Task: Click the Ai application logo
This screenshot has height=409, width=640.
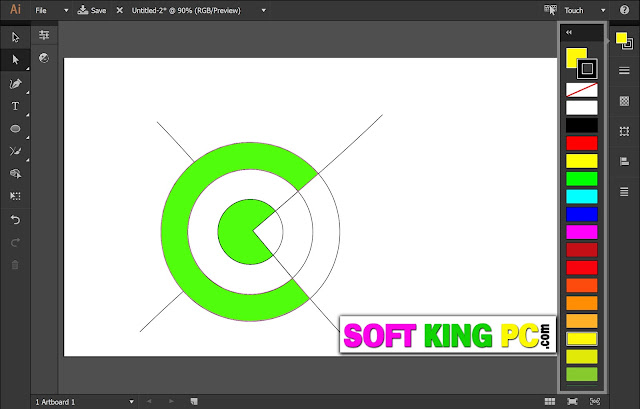Action: tap(15, 10)
